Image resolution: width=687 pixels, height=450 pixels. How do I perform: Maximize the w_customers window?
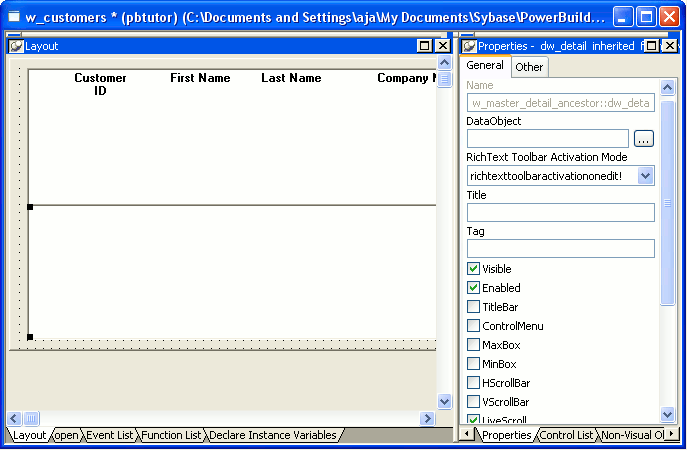point(646,17)
